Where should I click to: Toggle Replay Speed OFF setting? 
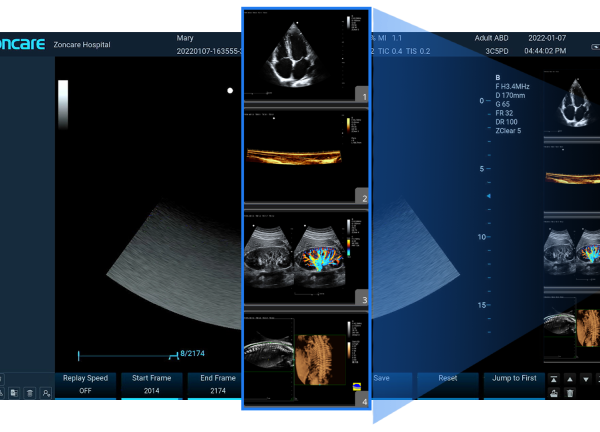click(84, 385)
